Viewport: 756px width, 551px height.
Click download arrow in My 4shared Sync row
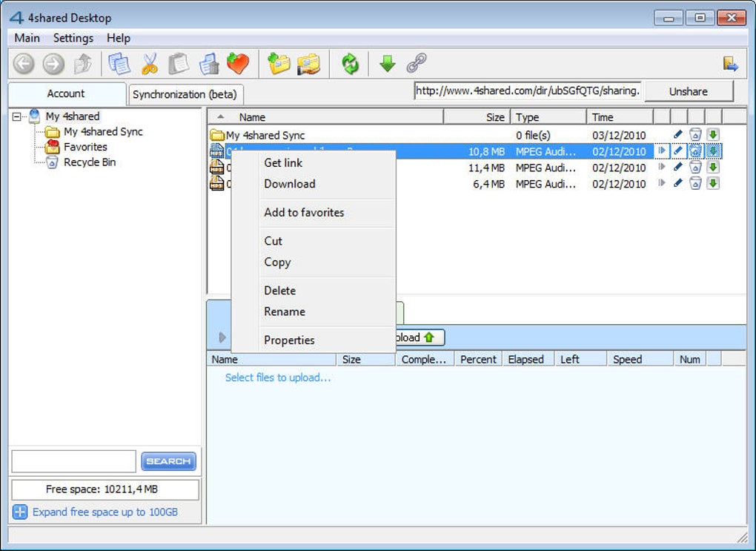click(713, 135)
